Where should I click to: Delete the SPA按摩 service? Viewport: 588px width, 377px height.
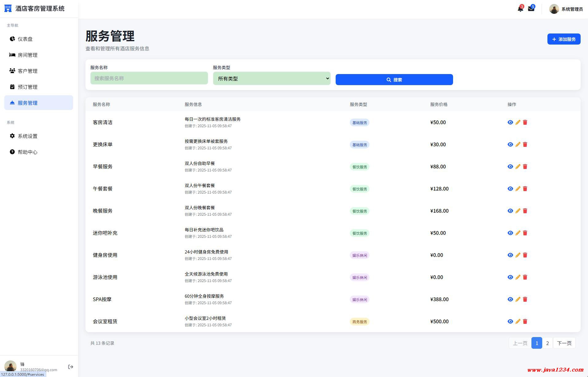point(525,299)
